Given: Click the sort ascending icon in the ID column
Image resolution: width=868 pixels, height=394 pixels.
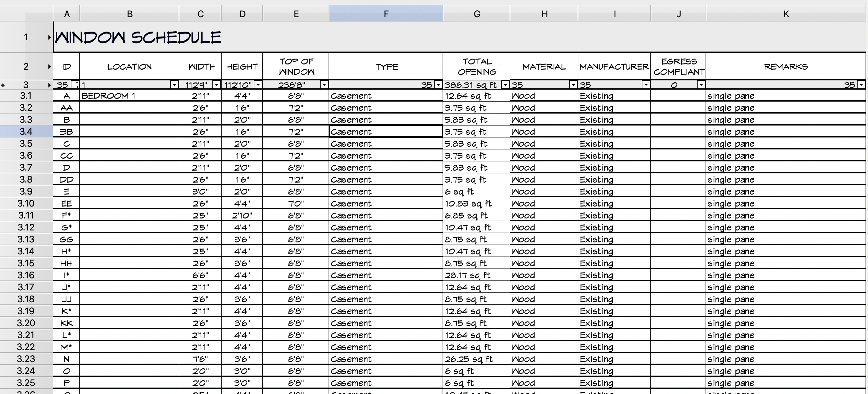Looking at the screenshot, I should [x=77, y=85].
